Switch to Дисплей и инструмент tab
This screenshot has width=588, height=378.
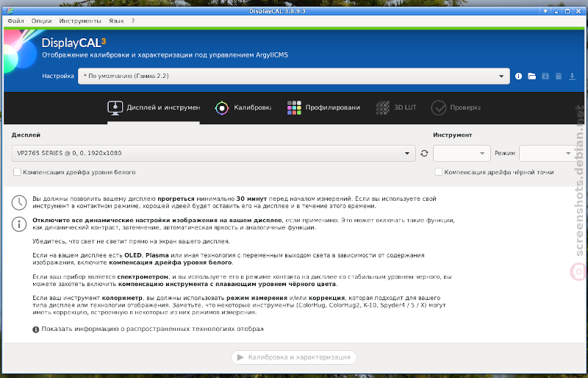[154, 107]
